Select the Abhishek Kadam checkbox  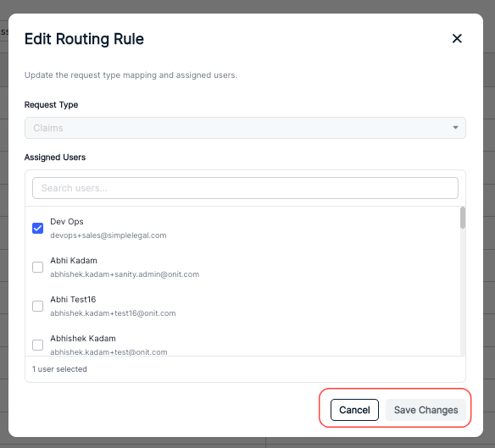(x=38, y=345)
